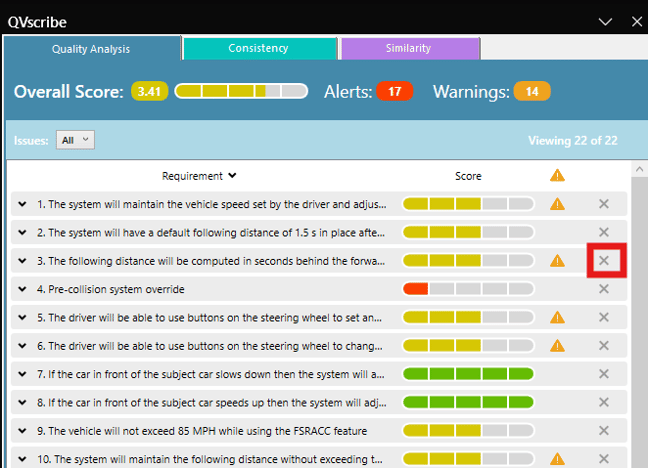Viewport: 648px width, 468px height.
Task: Dismiss requirement 2 with its X
Action: pyautogui.click(x=604, y=232)
